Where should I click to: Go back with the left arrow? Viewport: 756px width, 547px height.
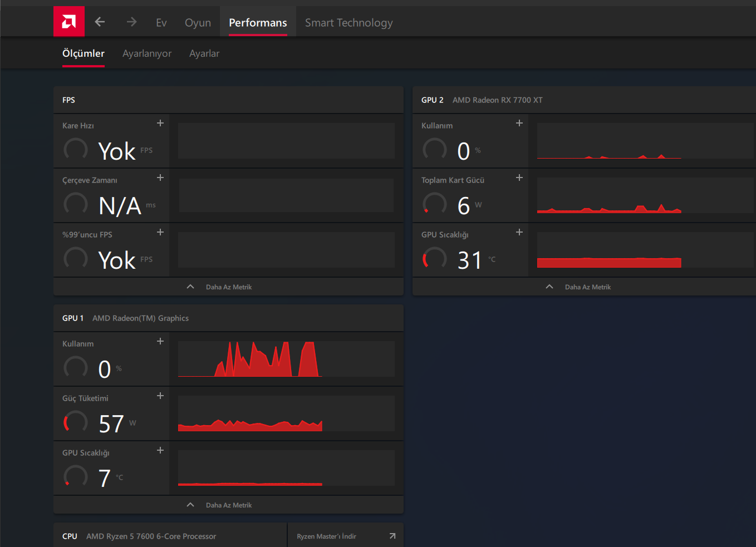[x=100, y=22]
